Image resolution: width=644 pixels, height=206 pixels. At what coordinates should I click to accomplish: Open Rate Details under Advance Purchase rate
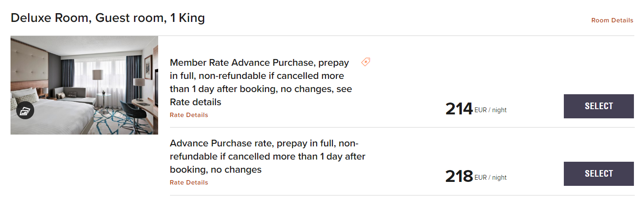pos(189,183)
